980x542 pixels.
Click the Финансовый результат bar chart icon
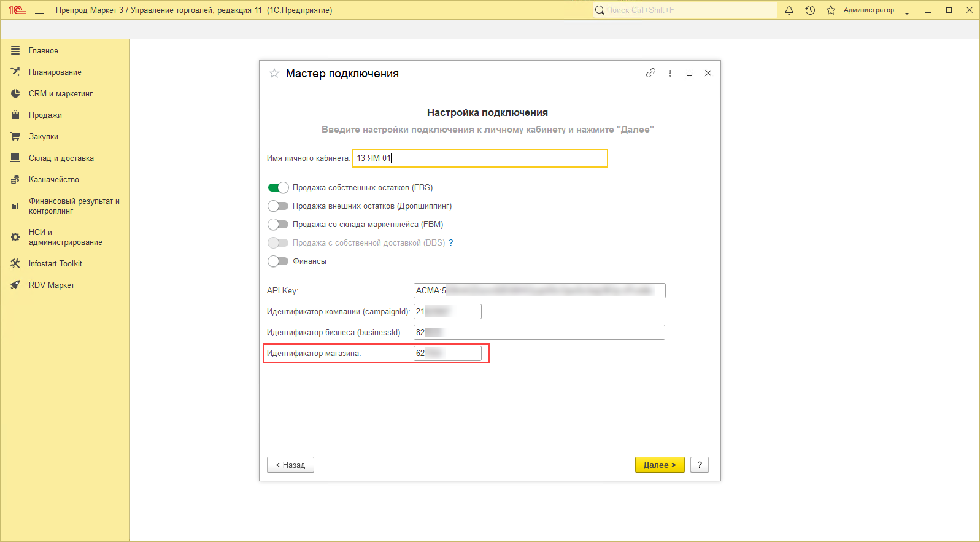[15, 206]
